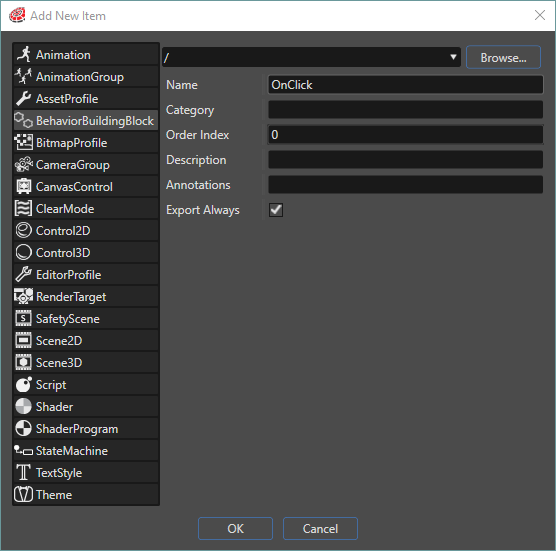The width and height of the screenshot is (557, 552).
Task: Click the Order Index field
Action: tap(405, 135)
